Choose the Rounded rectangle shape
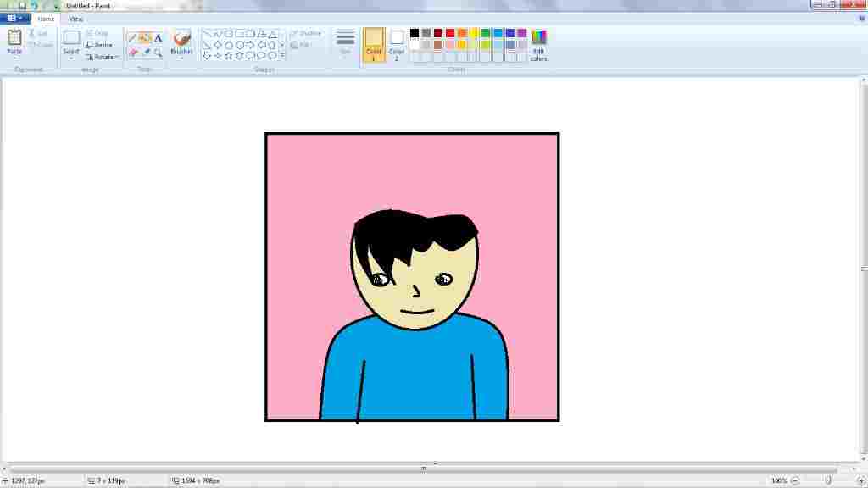 [251, 34]
